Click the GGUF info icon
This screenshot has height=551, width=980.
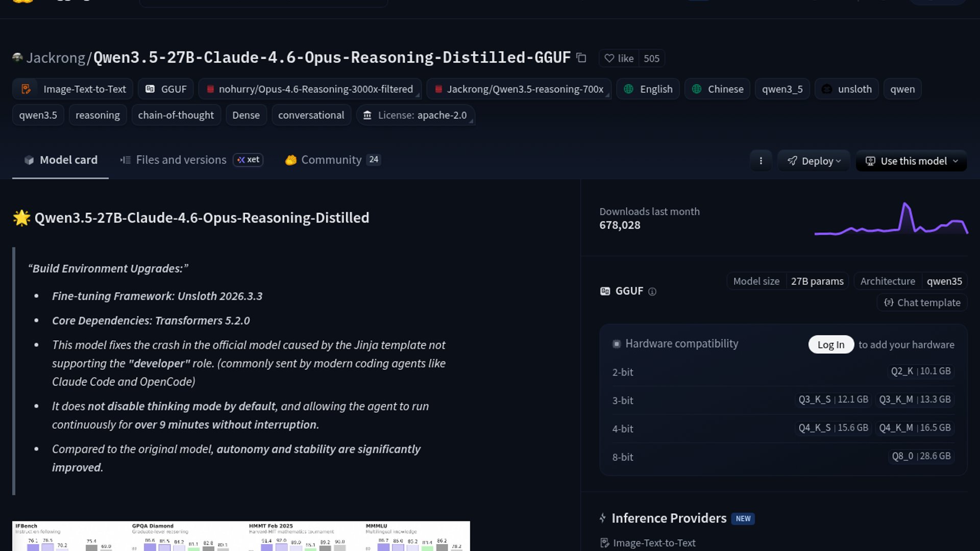[652, 291]
